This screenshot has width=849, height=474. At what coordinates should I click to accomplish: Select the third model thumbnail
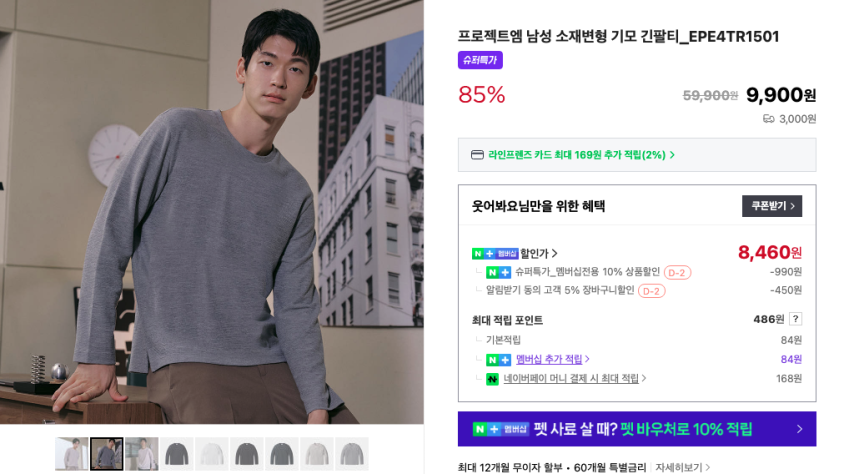click(142, 454)
